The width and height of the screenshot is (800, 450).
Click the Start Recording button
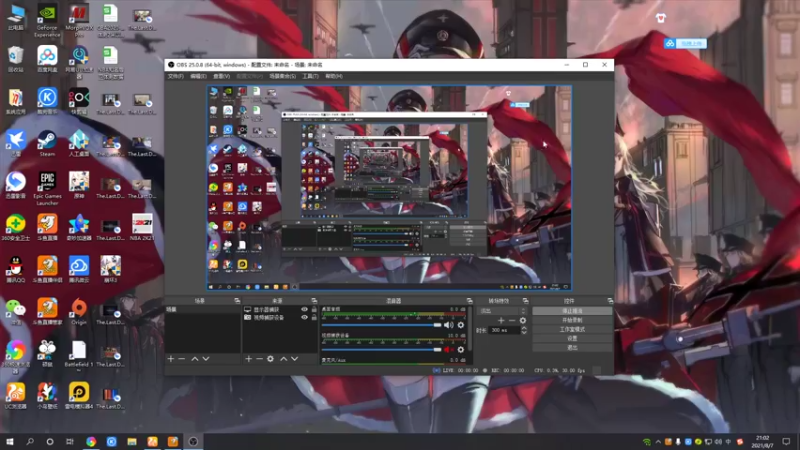click(572, 320)
